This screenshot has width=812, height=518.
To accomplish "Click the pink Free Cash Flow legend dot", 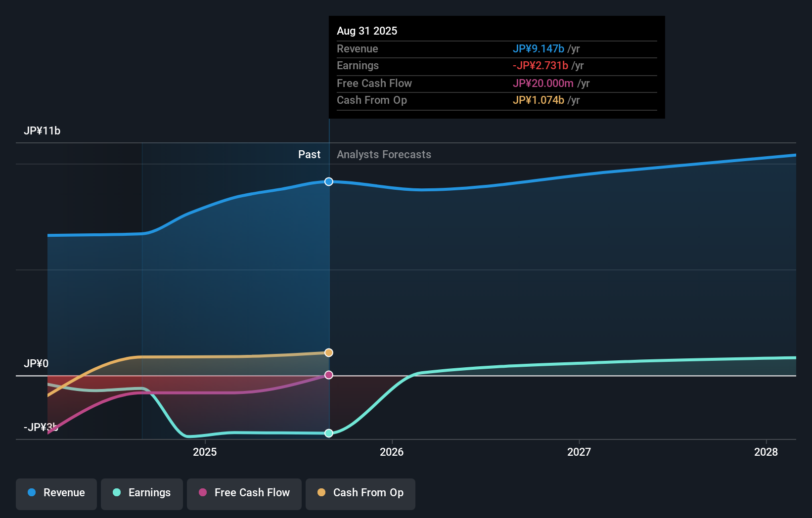I will [202, 493].
